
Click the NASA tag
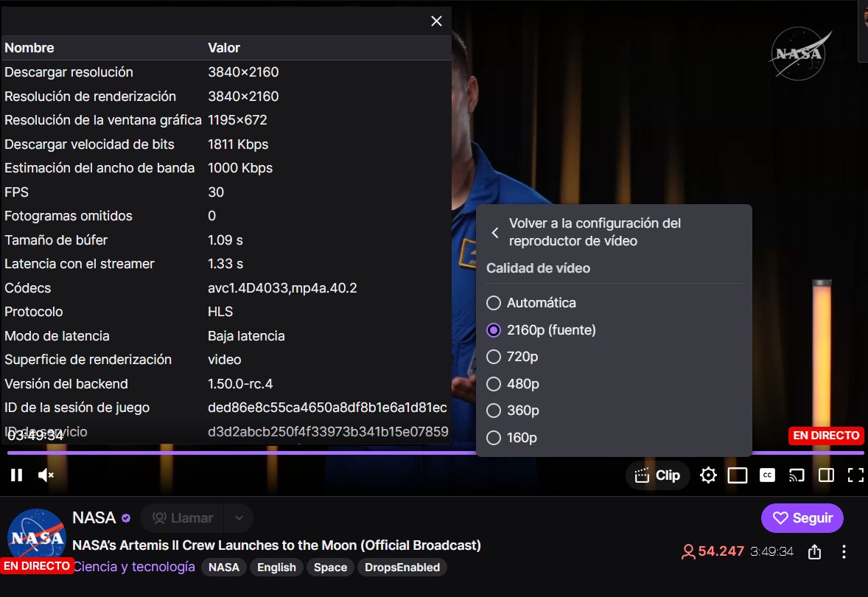pos(224,568)
